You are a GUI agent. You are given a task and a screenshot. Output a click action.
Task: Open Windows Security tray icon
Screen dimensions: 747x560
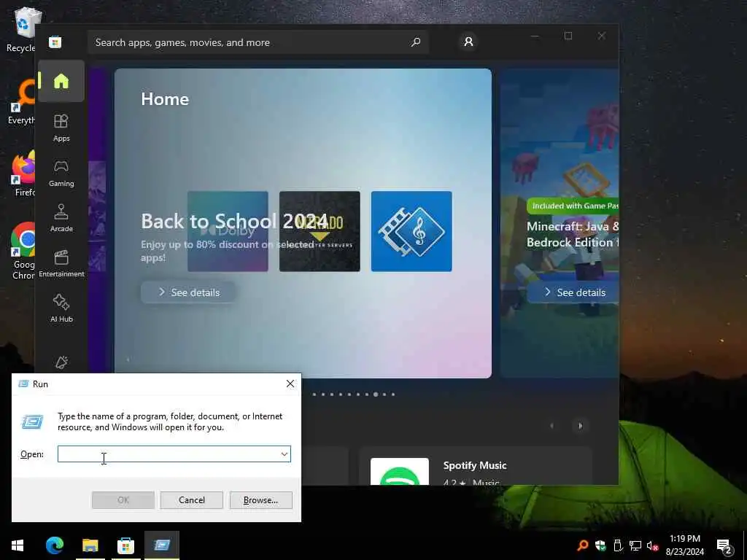pos(600,545)
